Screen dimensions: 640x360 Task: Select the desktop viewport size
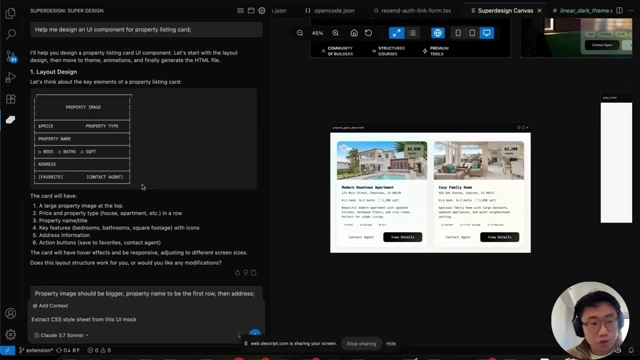(x=487, y=33)
